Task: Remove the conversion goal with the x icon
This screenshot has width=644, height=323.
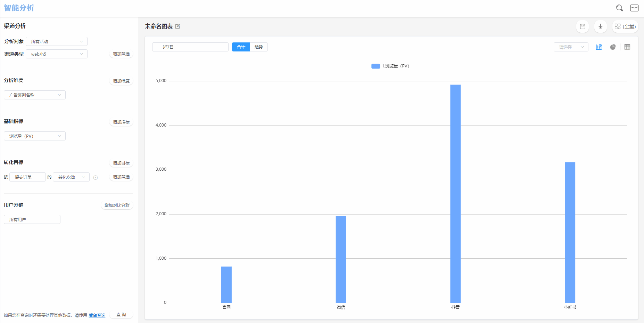Action: click(x=96, y=178)
